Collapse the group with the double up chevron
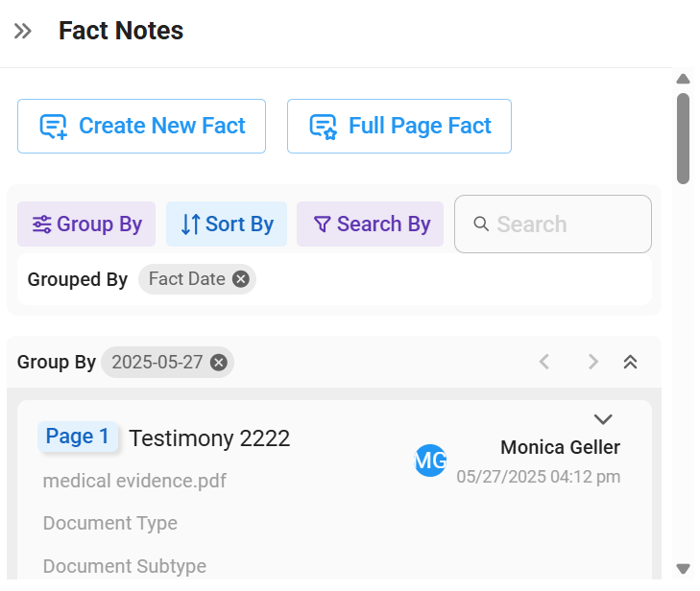 point(630,362)
